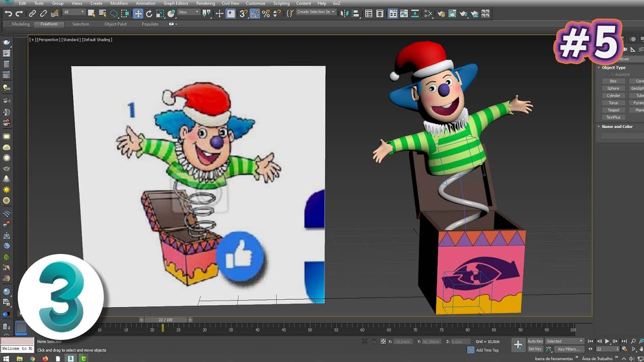This screenshot has width=644, height=362.
Task: Open Select by Name dialog icon
Action: point(103,14)
